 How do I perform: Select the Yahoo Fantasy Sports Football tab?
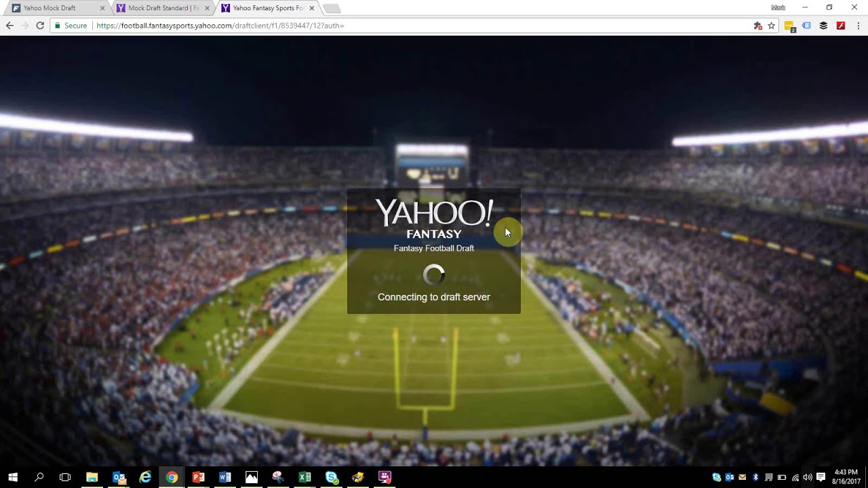point(268,8)
